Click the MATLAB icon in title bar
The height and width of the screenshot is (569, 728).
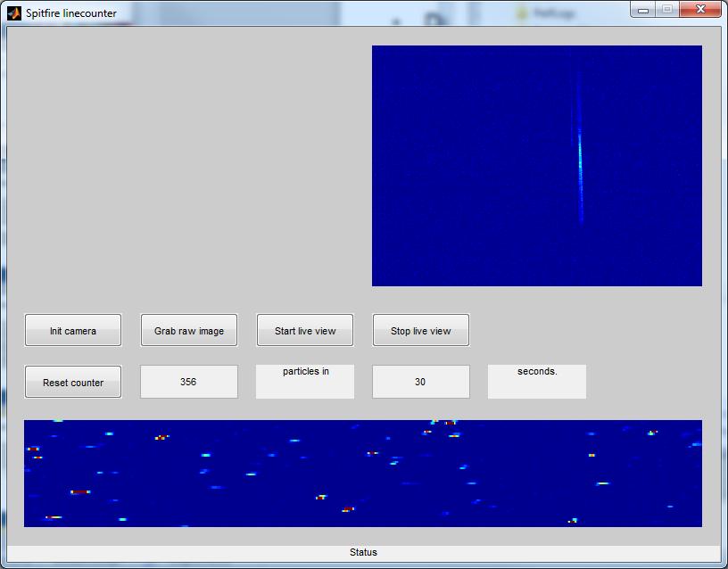click(x=14, y=13)
